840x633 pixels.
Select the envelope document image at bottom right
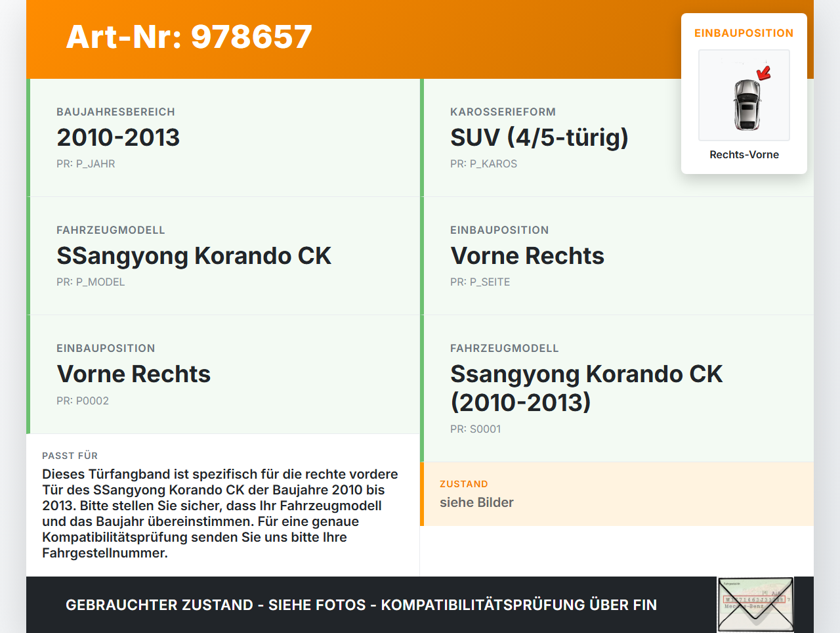tap(755, 604)
